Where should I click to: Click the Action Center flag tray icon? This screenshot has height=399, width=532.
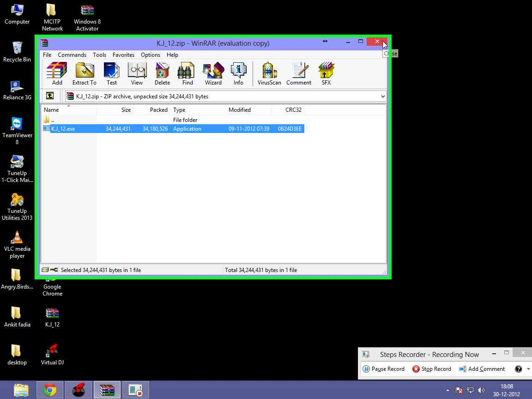pyautogui.click(x=459, y=390)
